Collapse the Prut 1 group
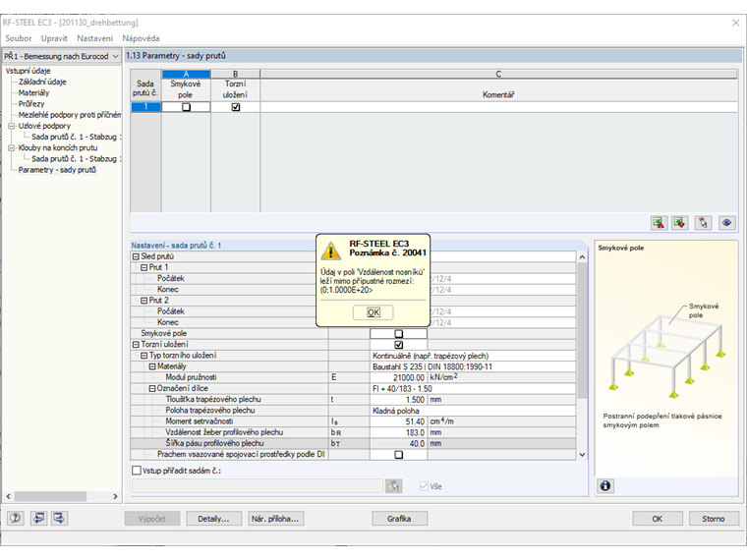The height and width of the screenshot is (560, 747). (144, 267)
